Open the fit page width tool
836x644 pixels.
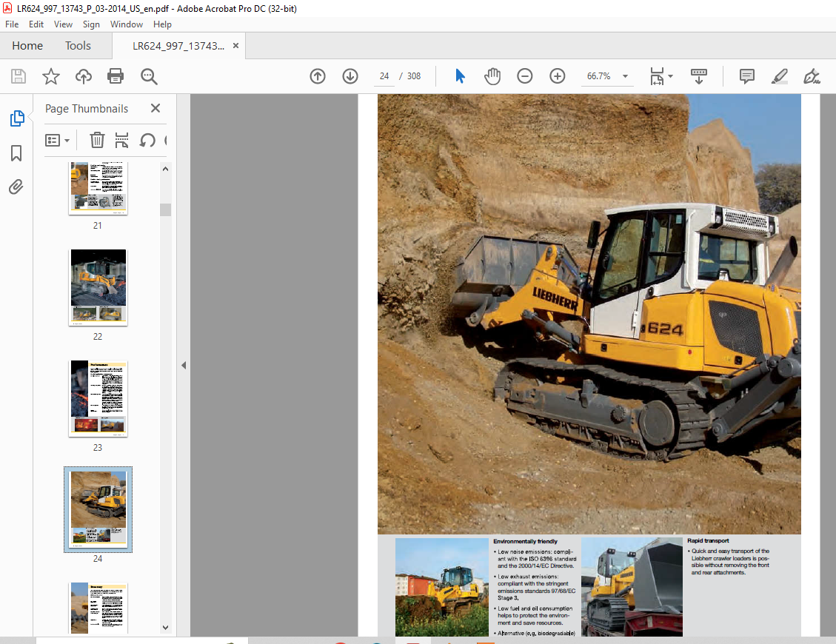pyautogui.click(x=657, y=76)
